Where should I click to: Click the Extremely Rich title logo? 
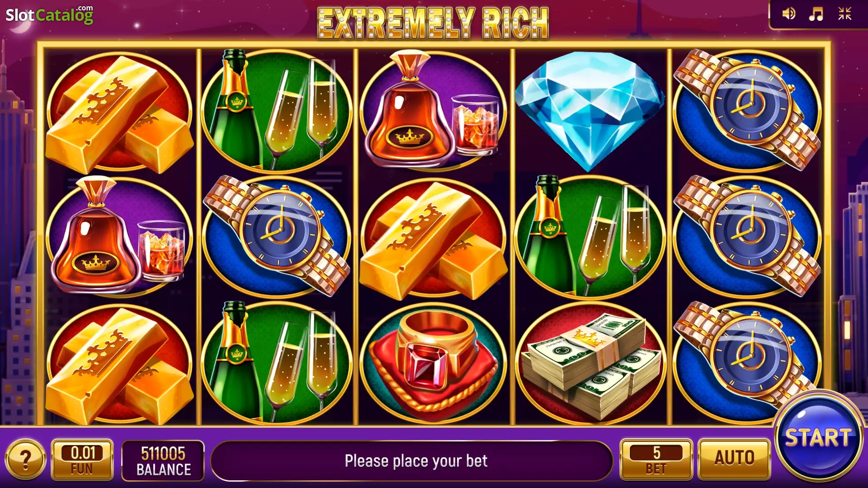433,23
